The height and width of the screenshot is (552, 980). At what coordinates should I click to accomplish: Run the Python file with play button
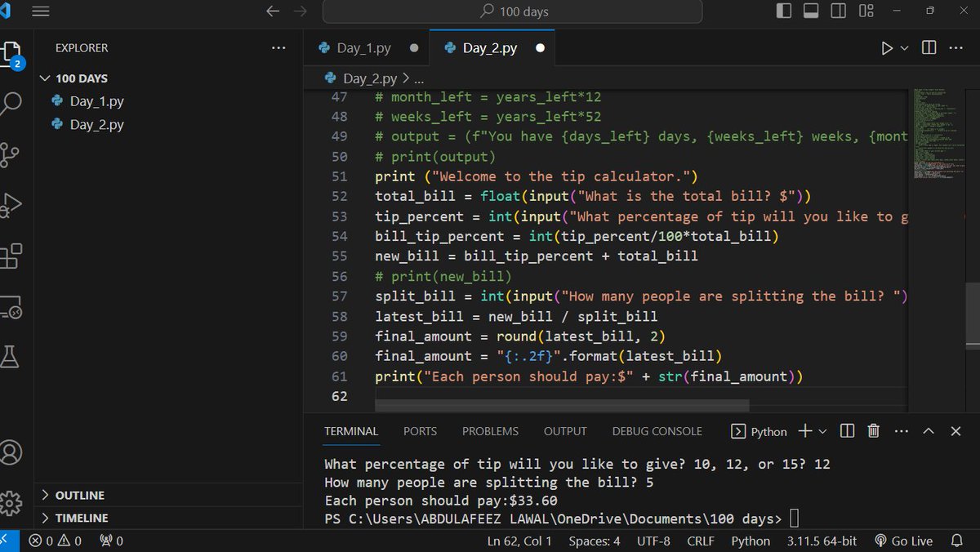point(887,48)
